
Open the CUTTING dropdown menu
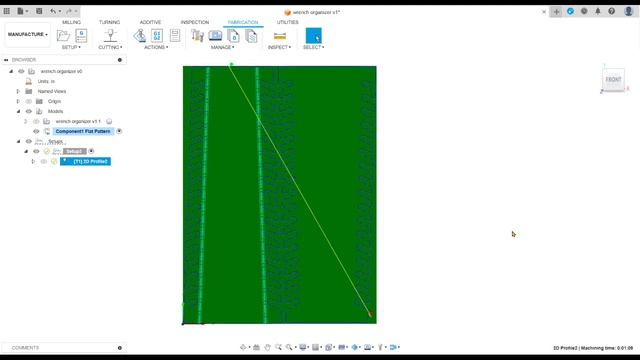pyautogui.click(x=110, y=47)
